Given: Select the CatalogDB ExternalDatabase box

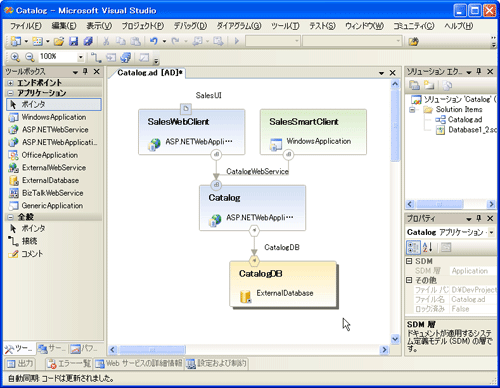Looking at the screenshot, I should [x=283, y=284].
